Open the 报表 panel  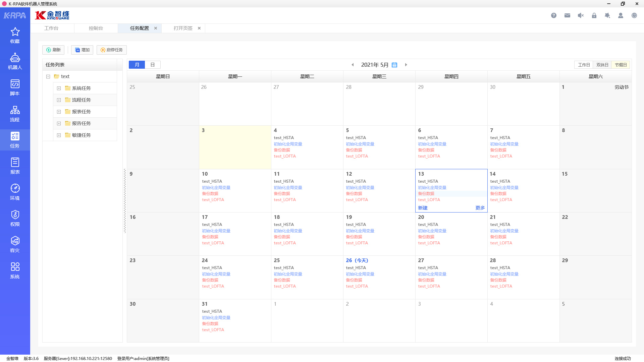coord(15,166)
